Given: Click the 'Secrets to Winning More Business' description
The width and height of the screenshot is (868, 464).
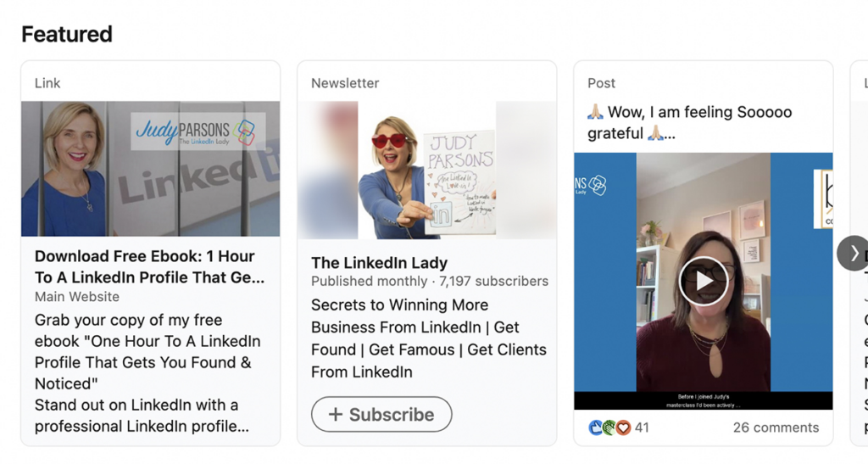Looking at the screenshot, I should 428,338.
